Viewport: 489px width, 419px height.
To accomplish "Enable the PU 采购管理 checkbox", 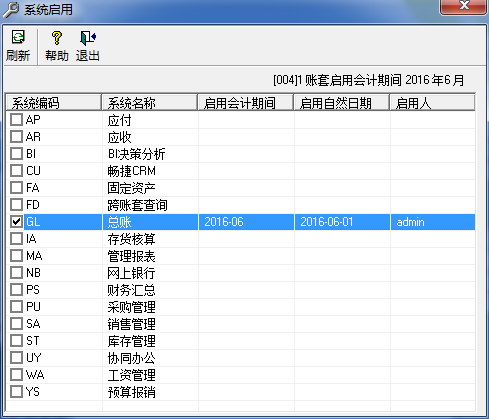I will [16, 307].
